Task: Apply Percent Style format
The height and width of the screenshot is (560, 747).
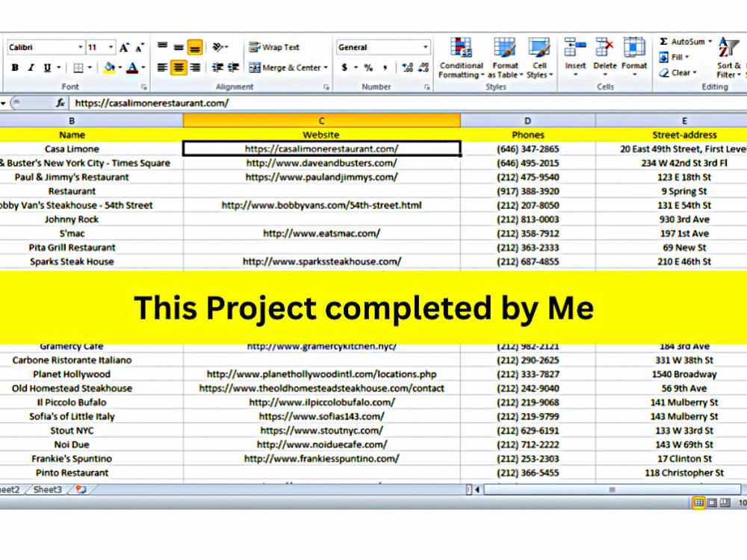Action: pos(368,68)
